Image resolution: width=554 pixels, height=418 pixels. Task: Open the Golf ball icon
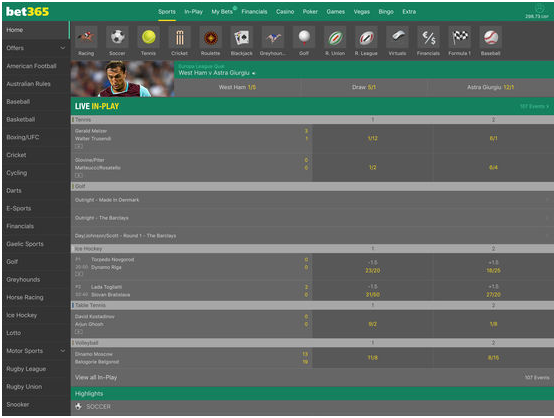pos(304,37)
